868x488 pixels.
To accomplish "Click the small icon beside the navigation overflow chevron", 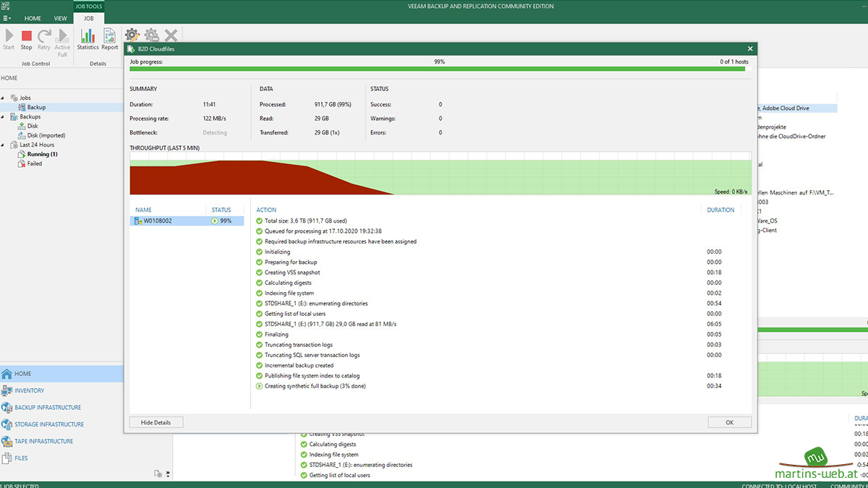I will point(158,474).
